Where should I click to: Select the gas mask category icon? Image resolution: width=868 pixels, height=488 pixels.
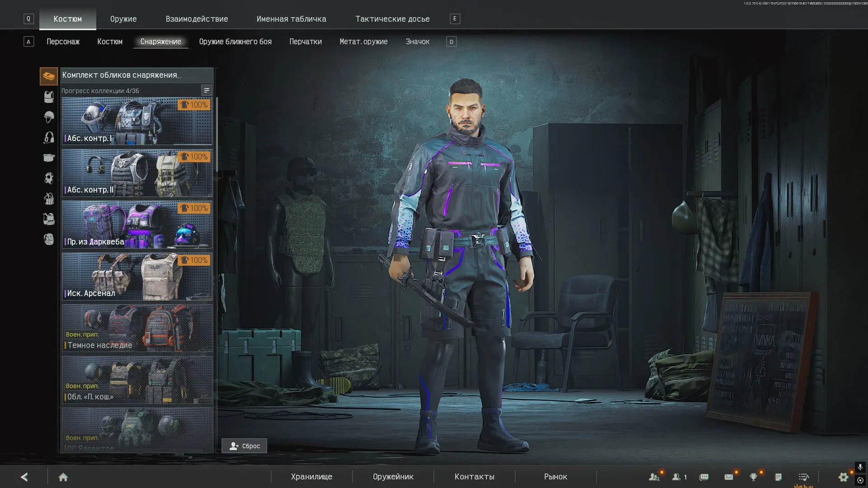49,178
